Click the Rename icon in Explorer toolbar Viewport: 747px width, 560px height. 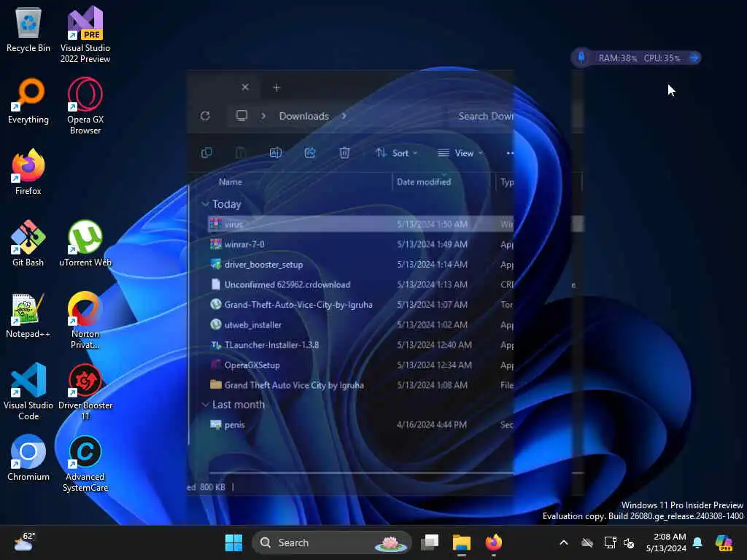point(275,153)
